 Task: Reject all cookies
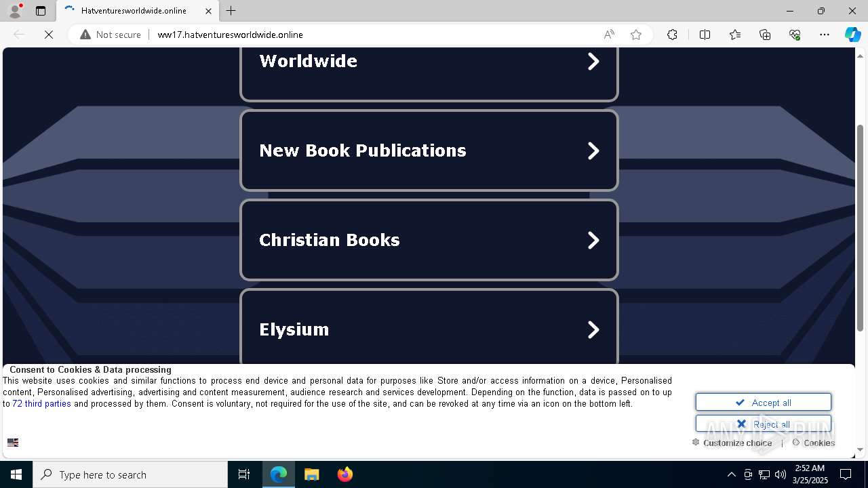[x=764, y=424]
